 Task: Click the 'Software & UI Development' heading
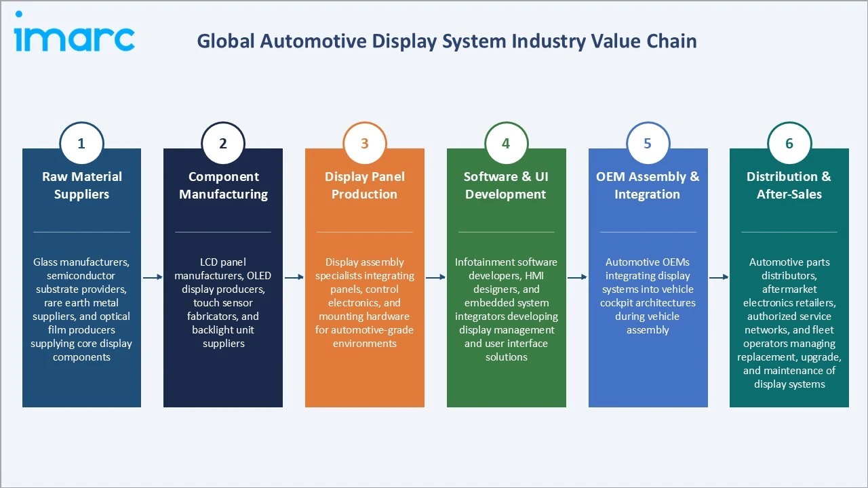pyautogui.click(x=506, y=186)
